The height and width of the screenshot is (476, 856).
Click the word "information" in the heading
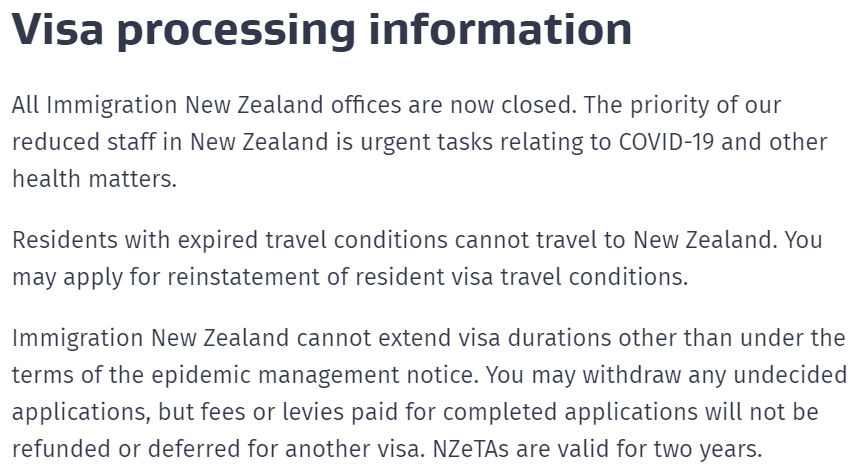tap(500, 28)
